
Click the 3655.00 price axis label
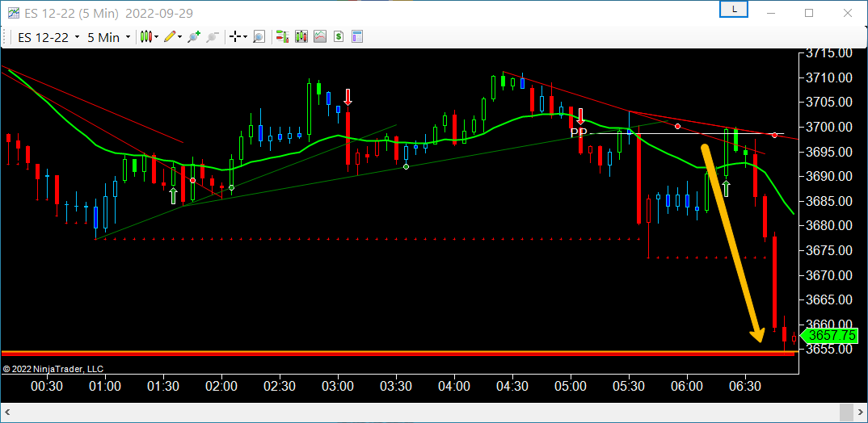pos(829,350)
